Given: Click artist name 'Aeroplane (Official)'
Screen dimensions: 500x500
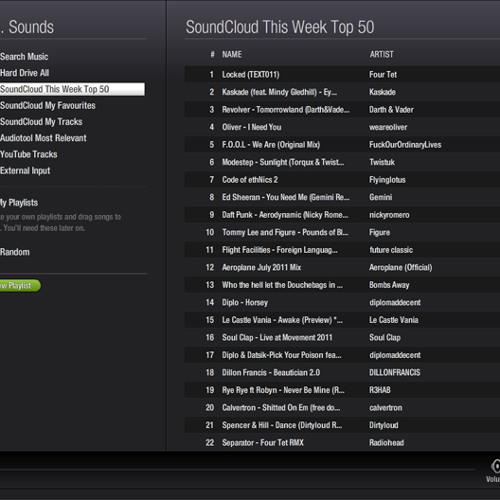Looking at the screenshot, I should [401, 267].
